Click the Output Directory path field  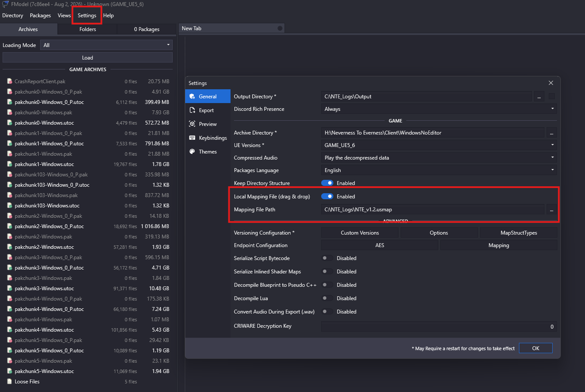pos(427,97)
